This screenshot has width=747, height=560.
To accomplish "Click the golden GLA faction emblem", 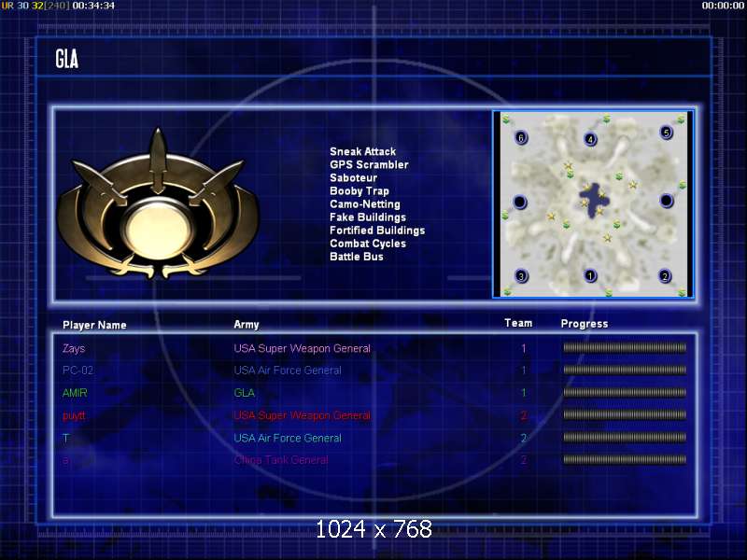I will coord(157,204).
